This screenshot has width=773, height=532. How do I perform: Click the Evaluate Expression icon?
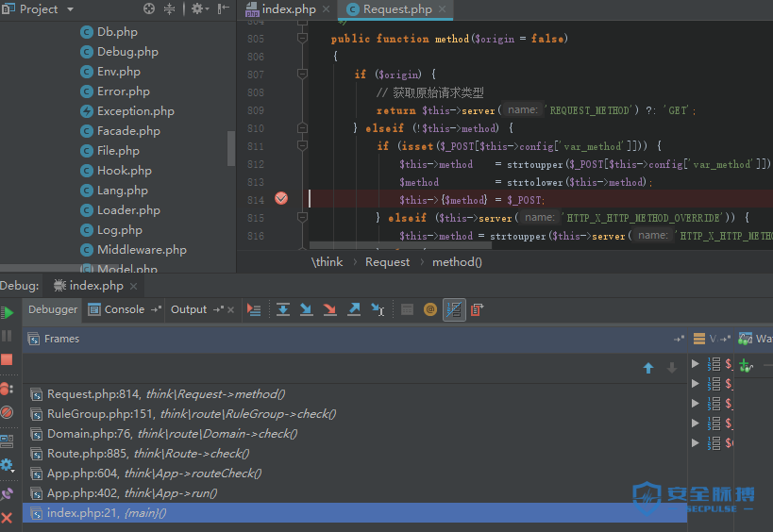(x=407, y=309)
